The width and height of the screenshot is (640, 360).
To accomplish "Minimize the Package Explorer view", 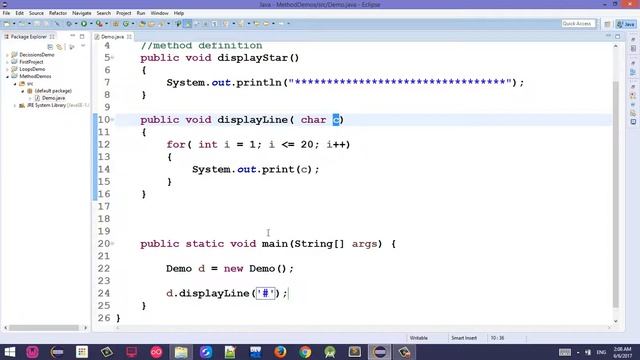I will (73, 36).
